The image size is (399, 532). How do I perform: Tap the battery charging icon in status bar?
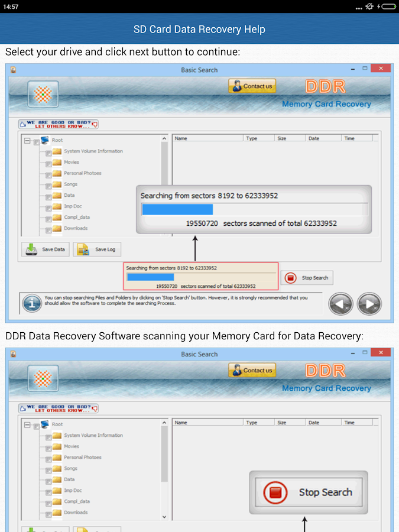click(x=386, y=7)
